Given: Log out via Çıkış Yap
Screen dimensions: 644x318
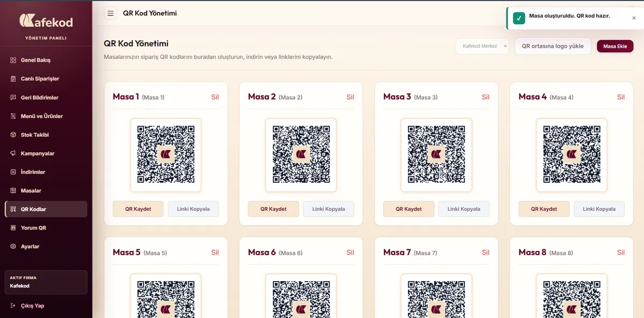Looking at the screenshot, I should (46, 306).
